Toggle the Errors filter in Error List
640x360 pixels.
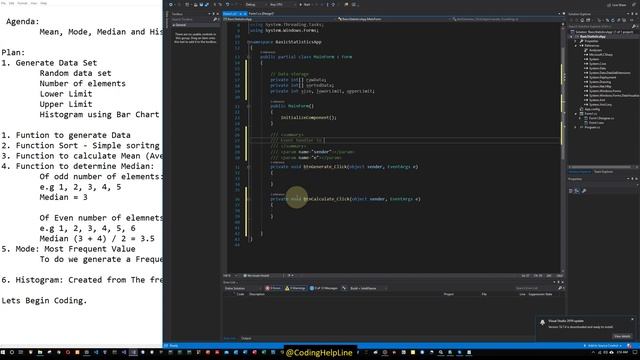pos(273,288)
